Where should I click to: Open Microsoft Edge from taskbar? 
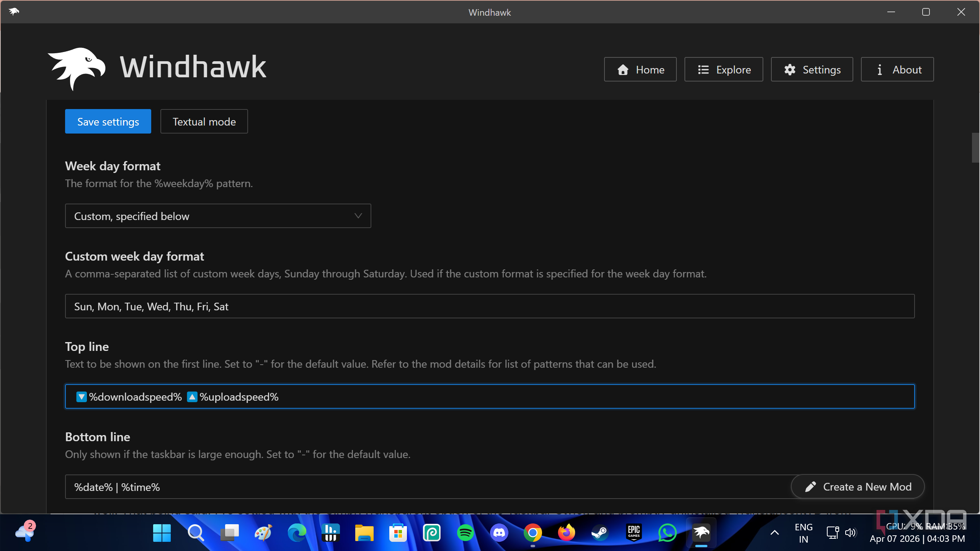pos(297,533)
